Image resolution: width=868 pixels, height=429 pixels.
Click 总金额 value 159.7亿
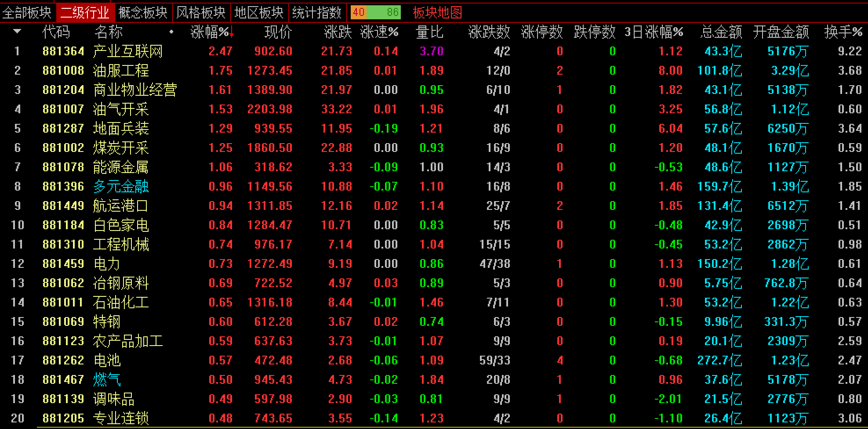click(x=719, y=187)
